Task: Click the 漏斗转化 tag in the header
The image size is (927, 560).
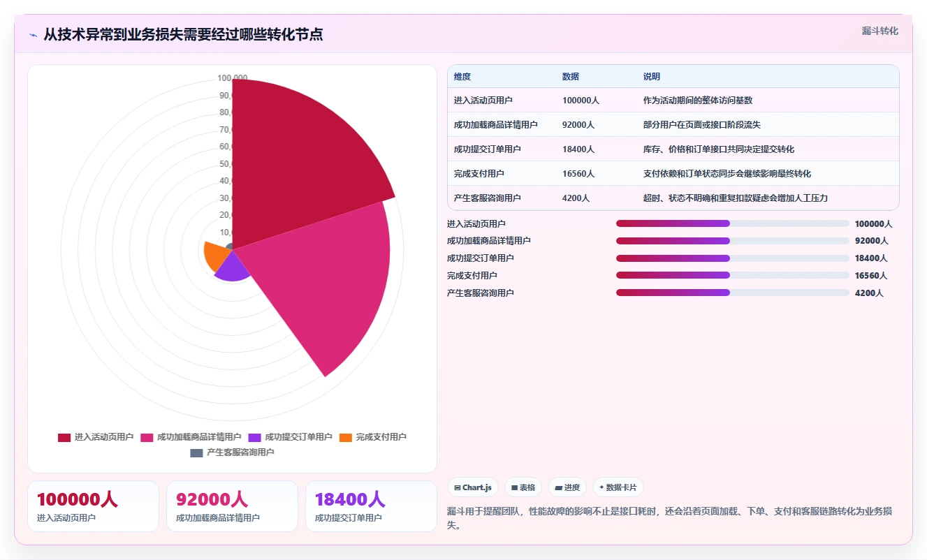Action: (879, 31)
